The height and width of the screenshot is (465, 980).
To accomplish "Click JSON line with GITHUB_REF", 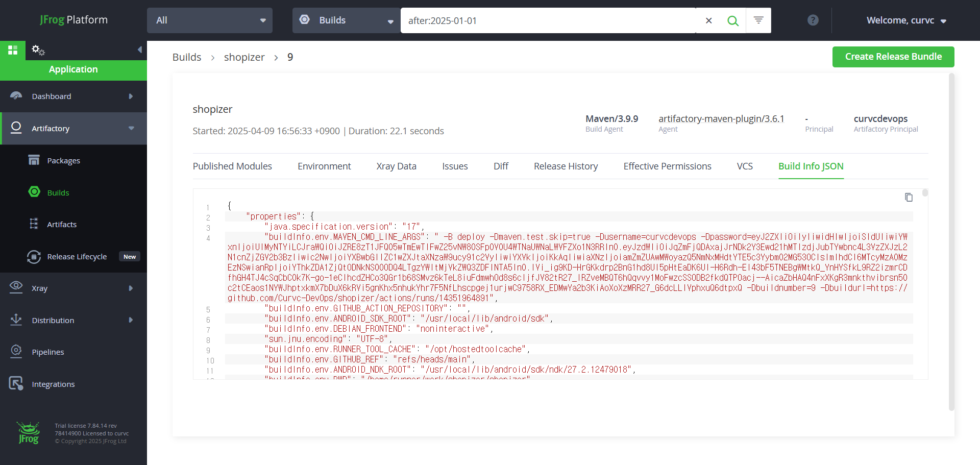I will click(370, 359).
